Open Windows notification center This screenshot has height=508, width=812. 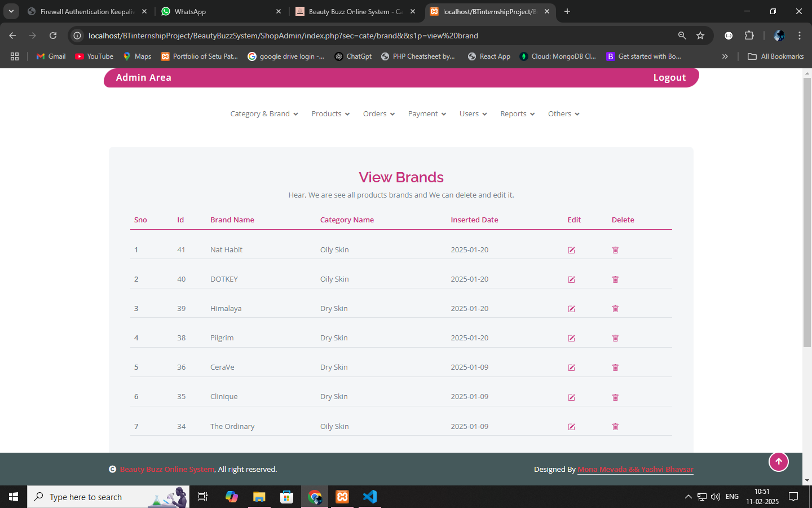[793, 497]
